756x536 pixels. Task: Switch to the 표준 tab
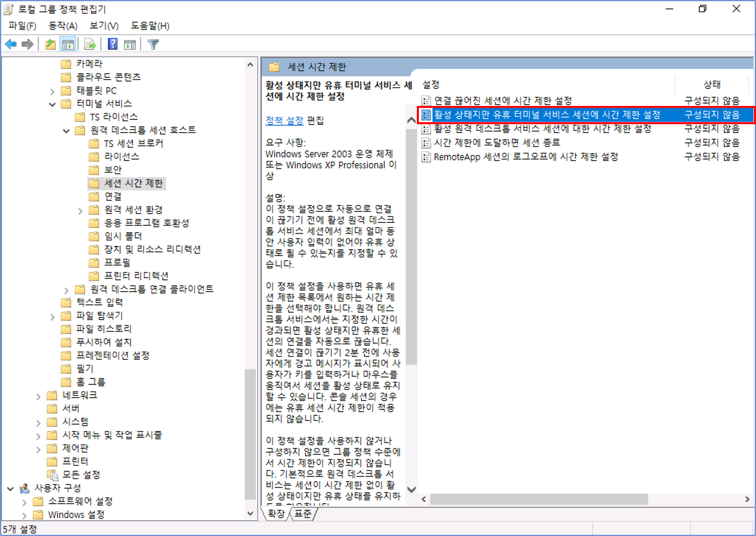[303, 514]
